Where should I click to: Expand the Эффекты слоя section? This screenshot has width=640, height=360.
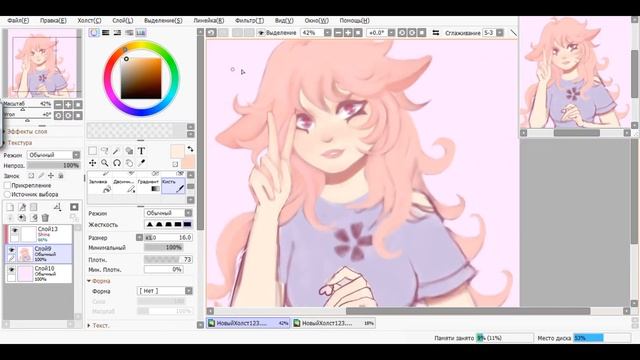(27, 131)
